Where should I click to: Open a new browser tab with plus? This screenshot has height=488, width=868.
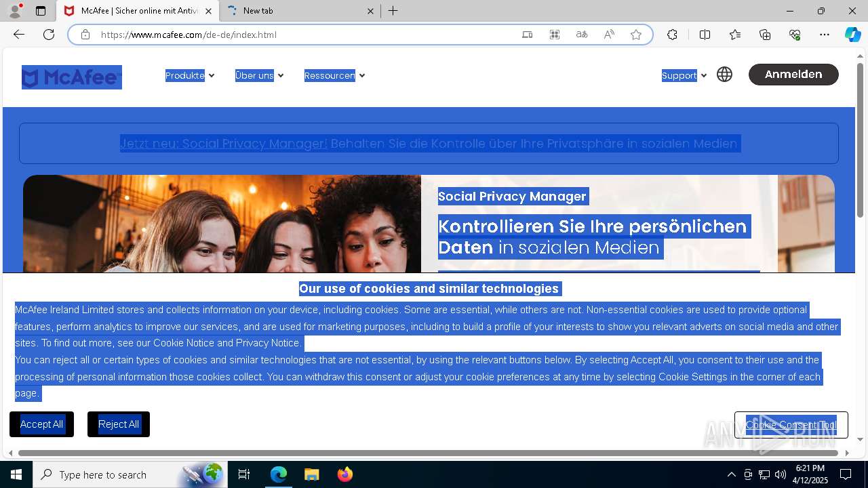pyautogui.click(x=393, y=11)
